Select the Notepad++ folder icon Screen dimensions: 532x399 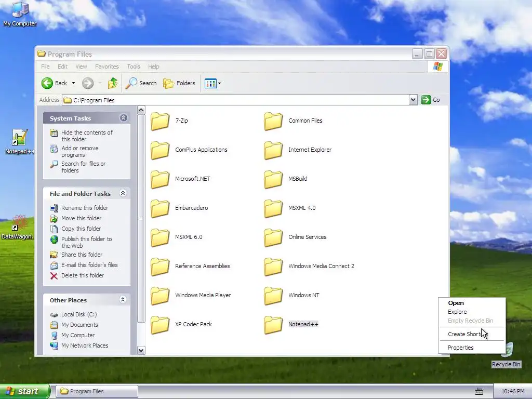point(273,325)
